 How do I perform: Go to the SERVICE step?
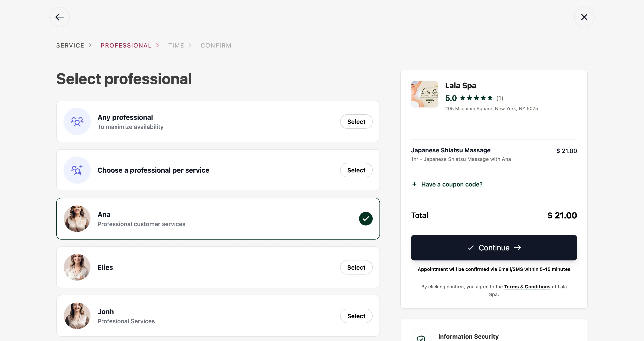tap(70, 46)
